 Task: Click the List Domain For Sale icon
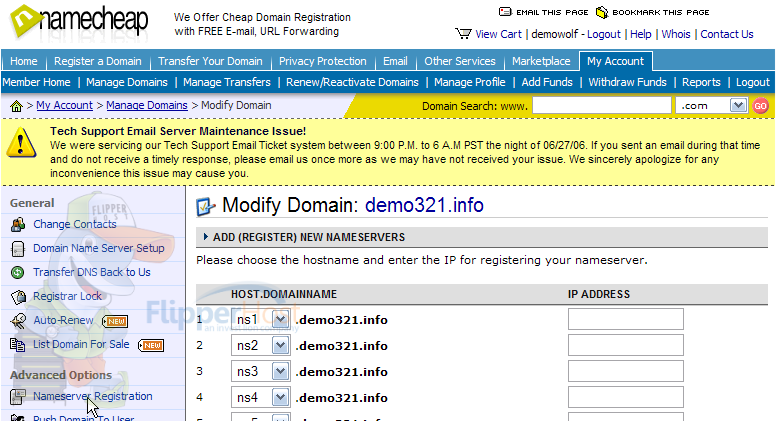pyautogui.click(x=18, y=344)
